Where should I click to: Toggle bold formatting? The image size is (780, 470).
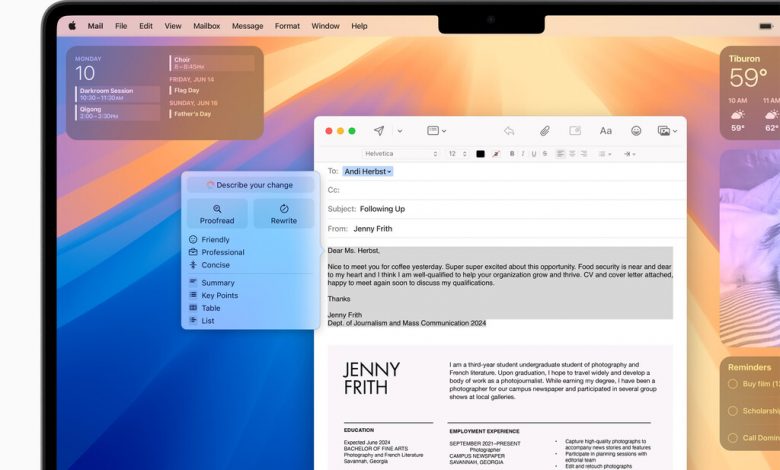512,154
